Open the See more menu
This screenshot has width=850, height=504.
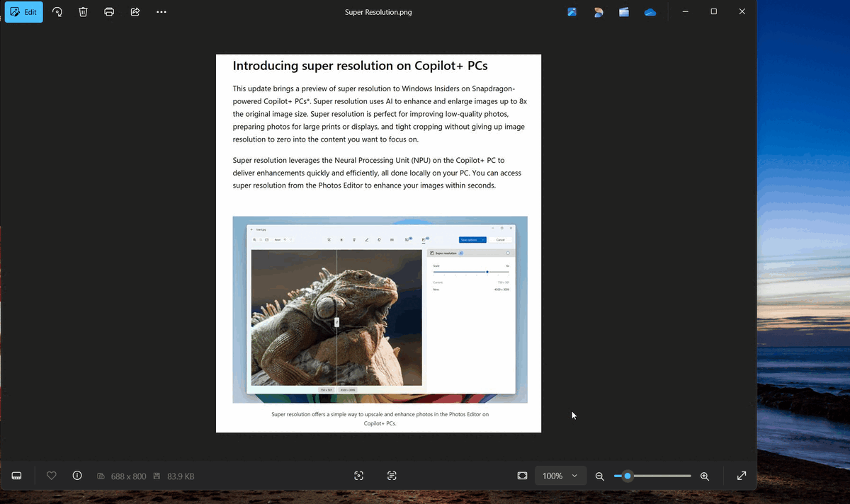coord(161,11)
